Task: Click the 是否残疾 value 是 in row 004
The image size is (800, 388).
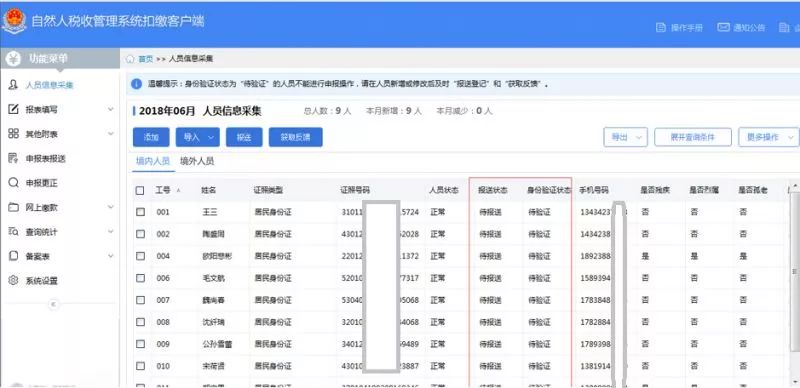Action: tap(645, 256)
